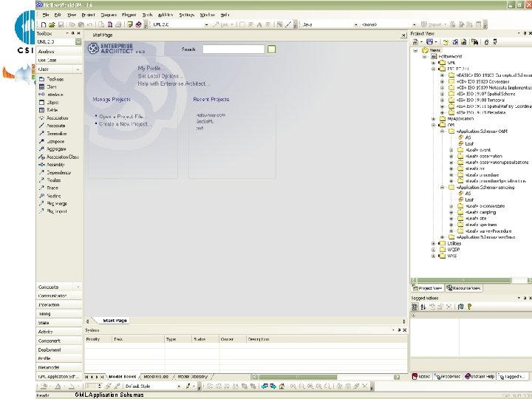Select the Object tool in Toolbox
Viewport: 532px width, 399px height.
(x=50, y=102)
